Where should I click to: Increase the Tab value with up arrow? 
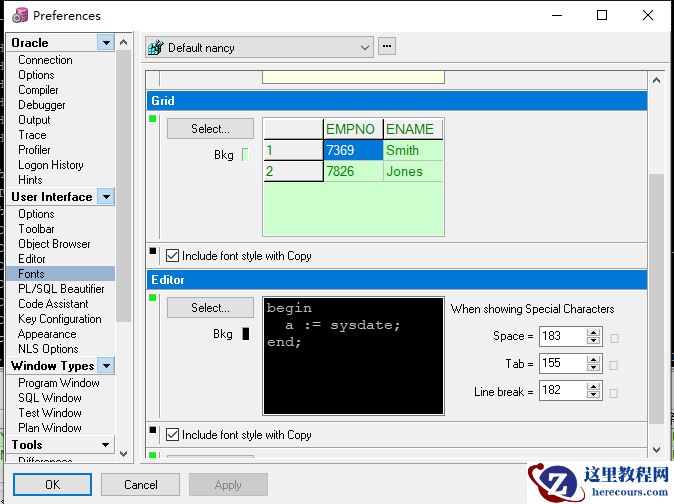(x=594, y=359)
